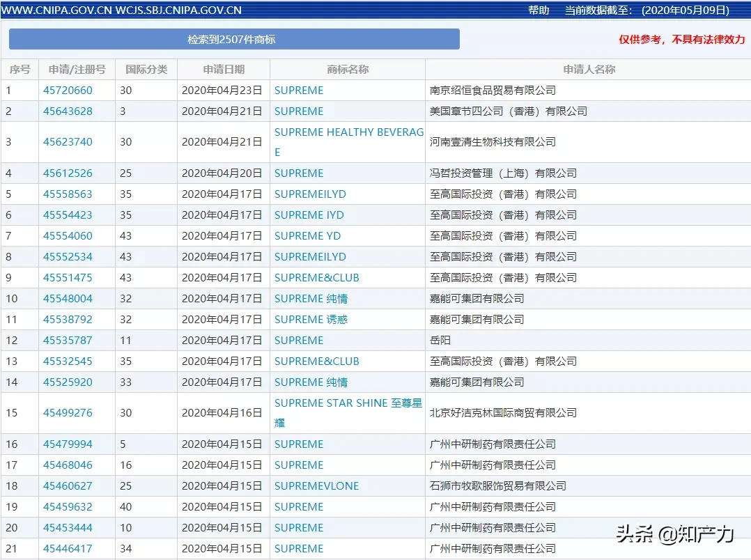Viewport: 751px width, 560px height.
Task: Open SUPREME trademark in row 1
Action: [x=299, y=90]
